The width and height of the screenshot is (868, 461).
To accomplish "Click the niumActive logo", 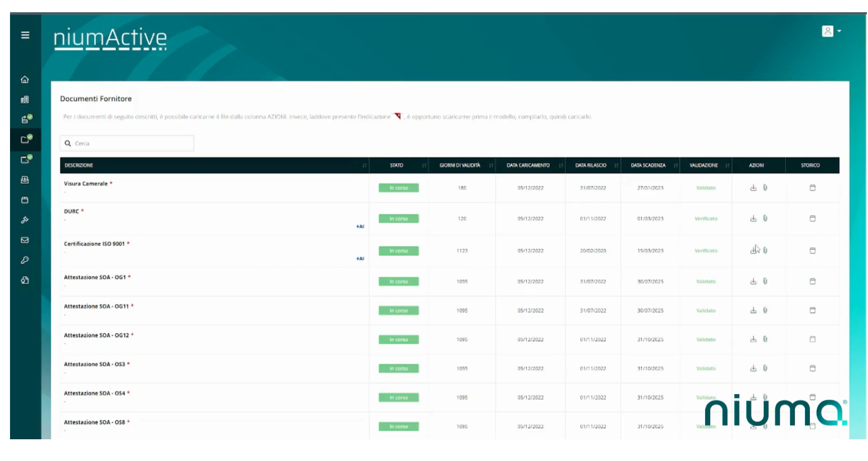I will (110, 38).
